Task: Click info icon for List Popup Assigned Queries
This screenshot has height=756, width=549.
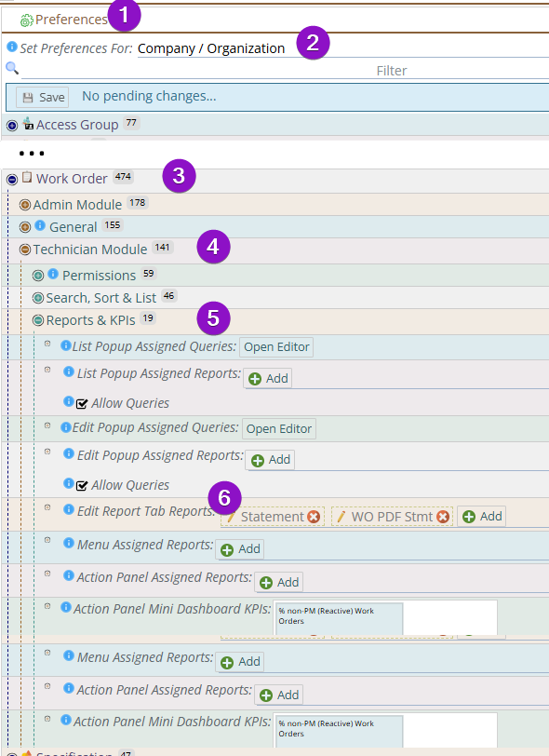Action: 66,345
